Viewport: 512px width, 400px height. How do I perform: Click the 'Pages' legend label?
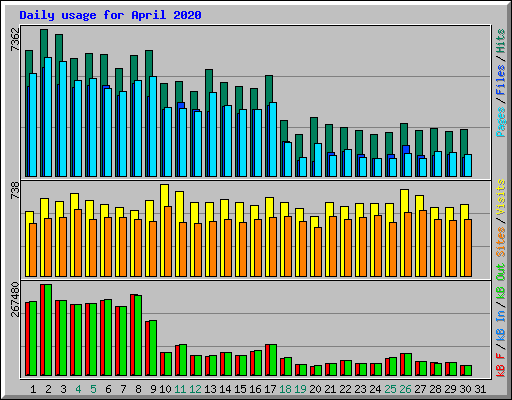point(500,122)
